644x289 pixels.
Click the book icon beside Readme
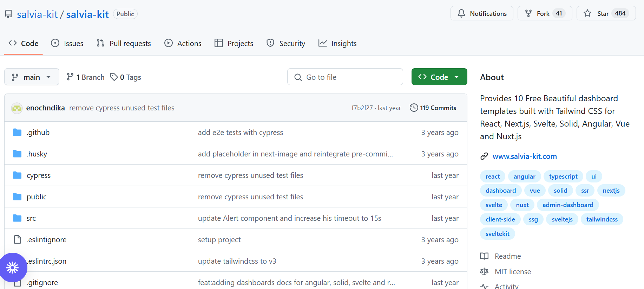tap(484, 256)
